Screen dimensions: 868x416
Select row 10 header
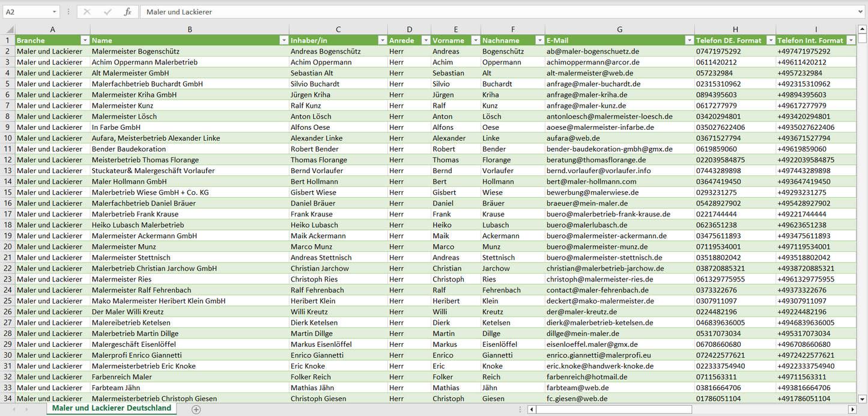[x=8, y=138]
